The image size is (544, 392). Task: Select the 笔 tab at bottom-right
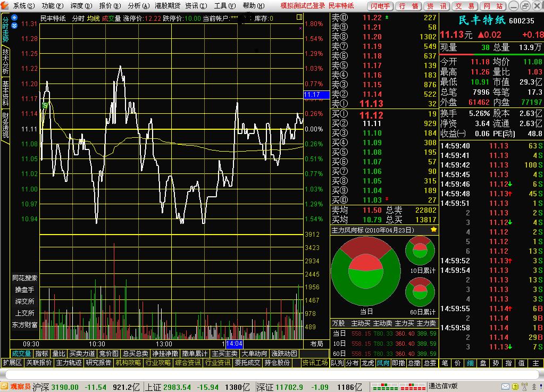point(445,363)
